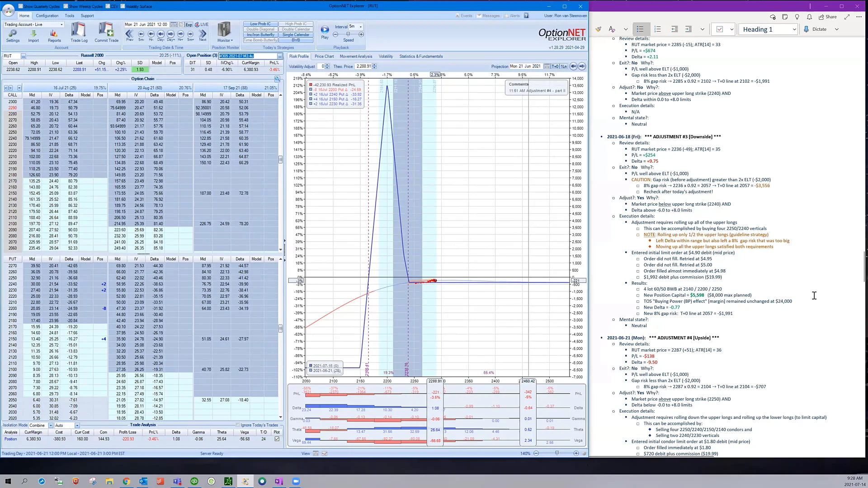Open the trading date calendar picker
Image resolution: width=868 pixels, height=488 pixels.
tap(173, 24)
